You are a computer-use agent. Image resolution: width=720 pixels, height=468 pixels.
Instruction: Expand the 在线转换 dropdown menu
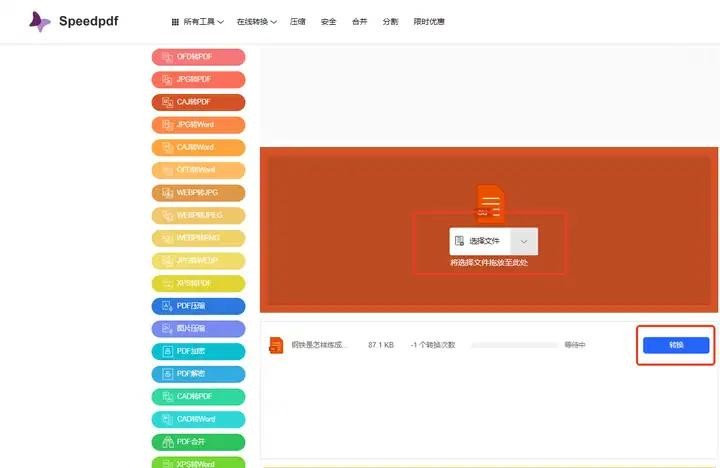pos(256,21)
